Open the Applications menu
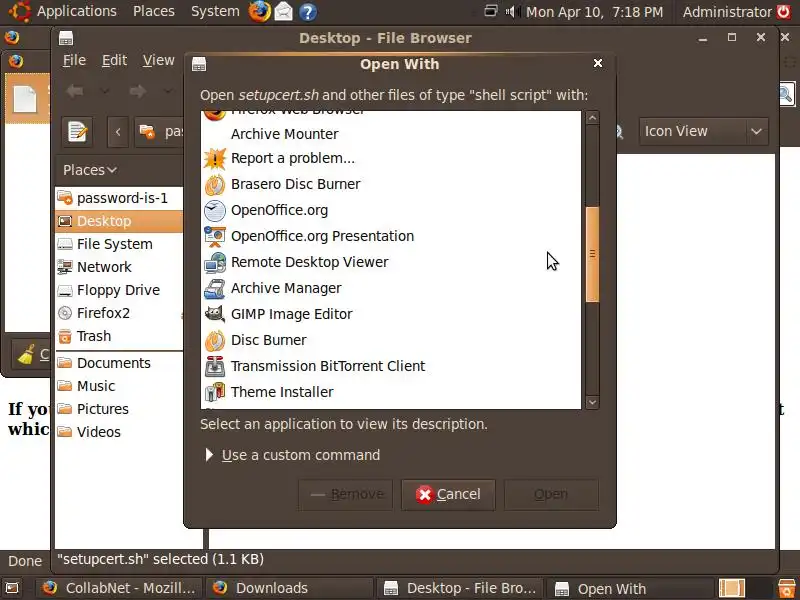Screen dimensions: 800x600 pos(77,11)
